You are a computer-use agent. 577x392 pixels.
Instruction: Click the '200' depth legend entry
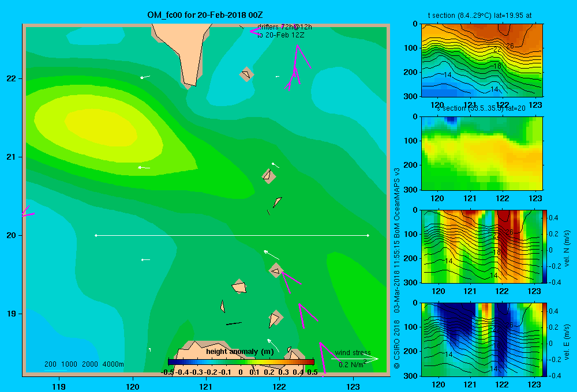(50, 364)
